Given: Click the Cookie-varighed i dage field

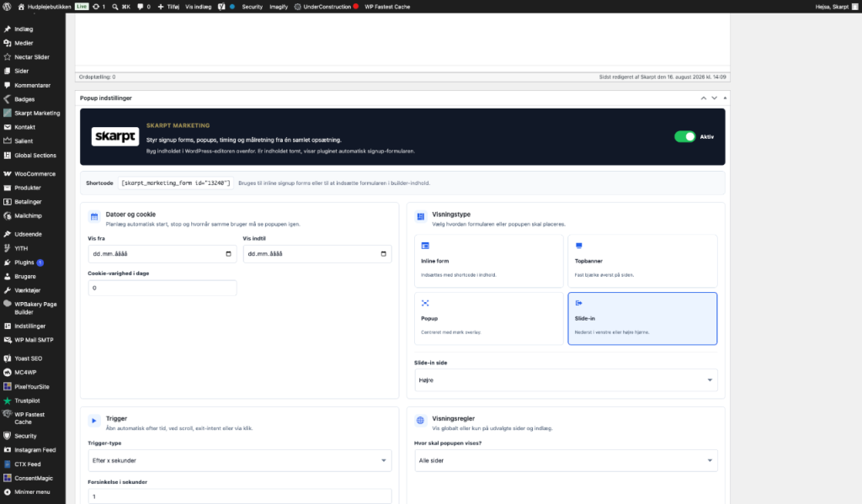Looking at the screenshot, I should [162, 288].
